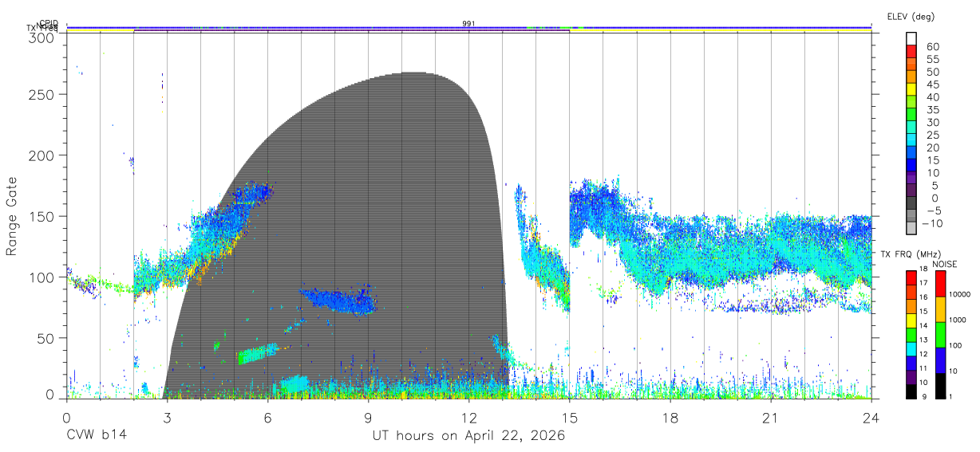Click the red top swatch of NOISE colorbar
Viewport: 980px width, 452px height.
point(940,284)
